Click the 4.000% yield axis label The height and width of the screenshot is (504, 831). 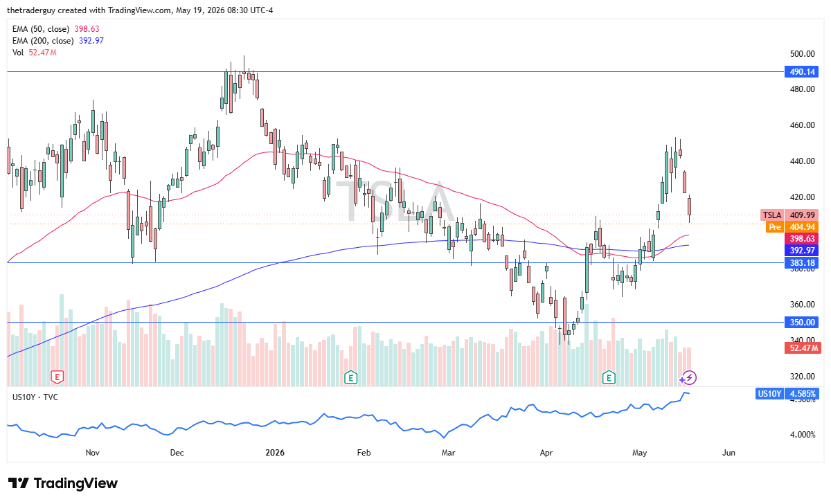[x=803, y=435]
